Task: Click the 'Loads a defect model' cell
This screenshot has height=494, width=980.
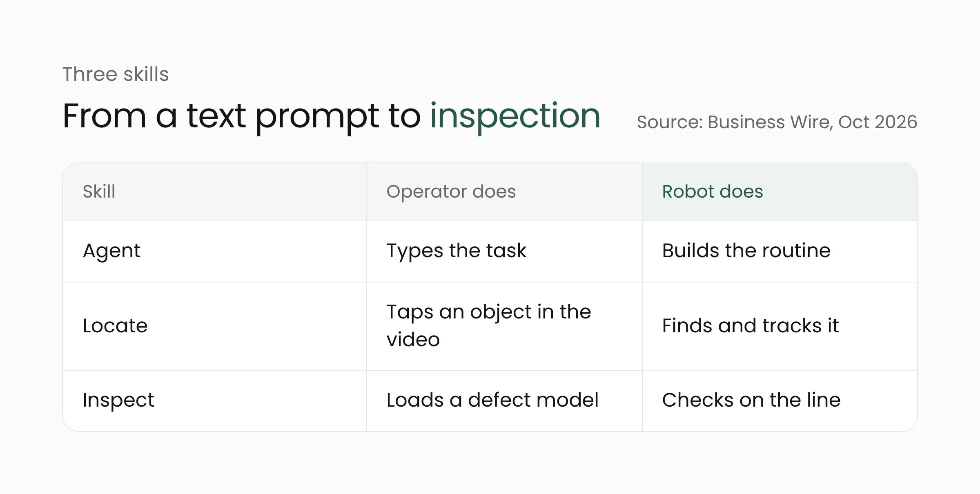Action: coord(504,401)
